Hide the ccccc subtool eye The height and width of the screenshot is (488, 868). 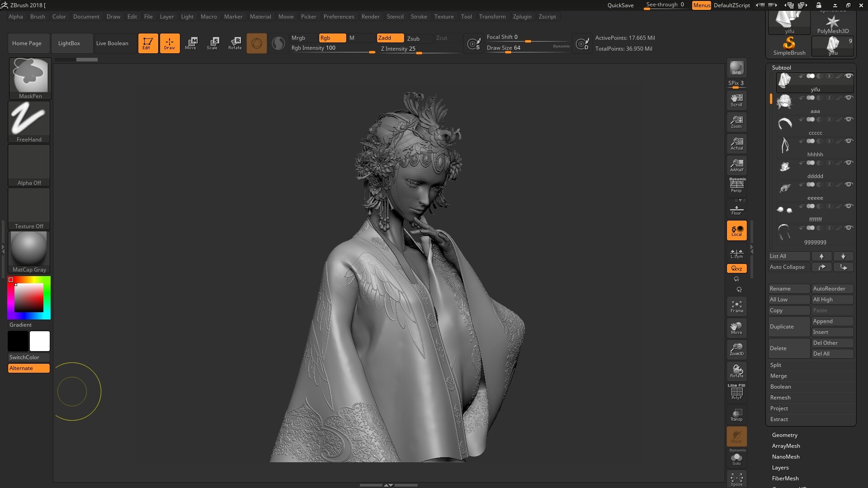(x=849, y=119)
